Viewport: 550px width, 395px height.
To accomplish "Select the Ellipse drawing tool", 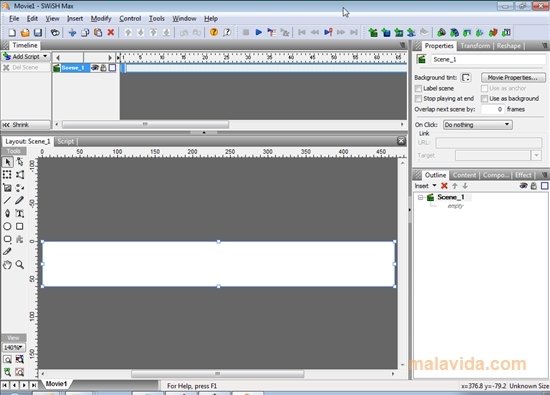I will [x=7, y=226].
